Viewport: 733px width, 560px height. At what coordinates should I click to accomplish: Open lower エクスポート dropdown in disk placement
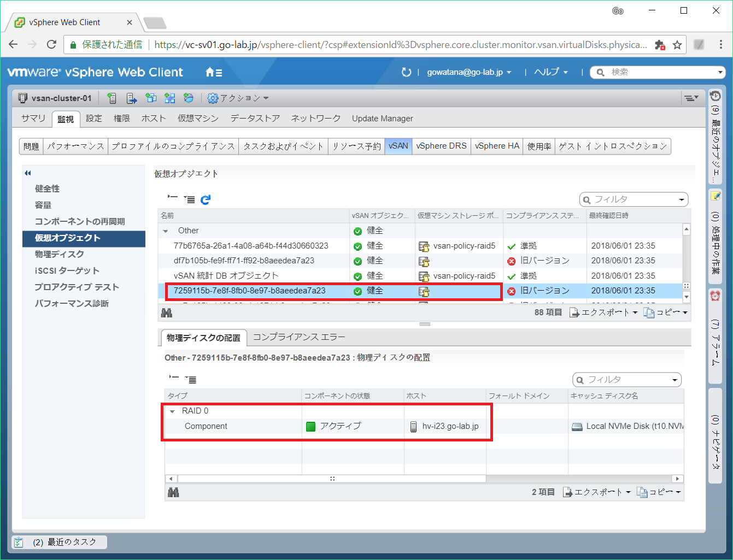pyautogui.click(x=596, y=492)
